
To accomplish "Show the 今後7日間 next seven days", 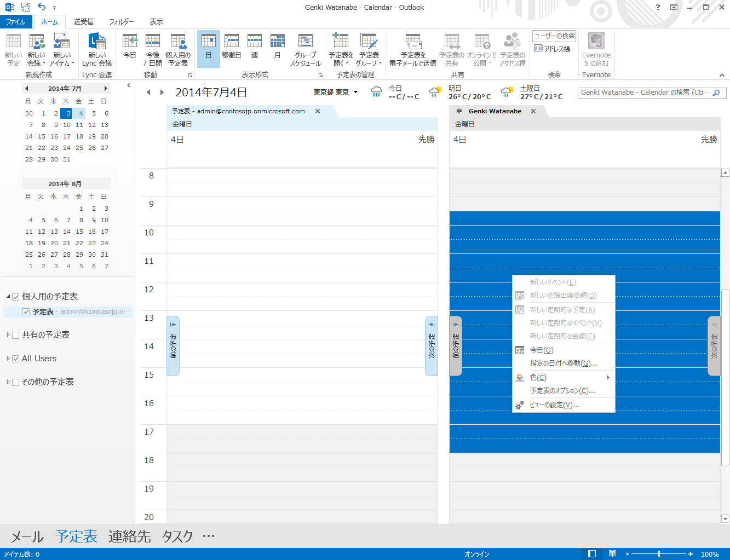I will [x=153, y=50].
